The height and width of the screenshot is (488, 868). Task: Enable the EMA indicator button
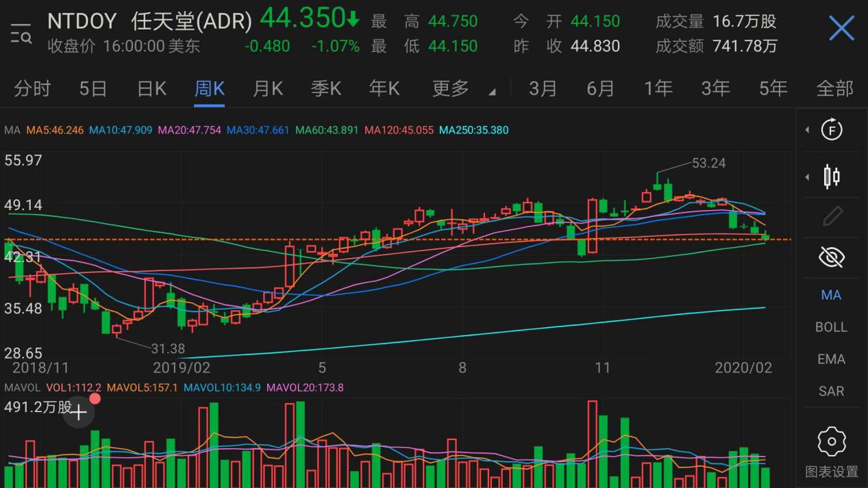[x=831, y=359]
